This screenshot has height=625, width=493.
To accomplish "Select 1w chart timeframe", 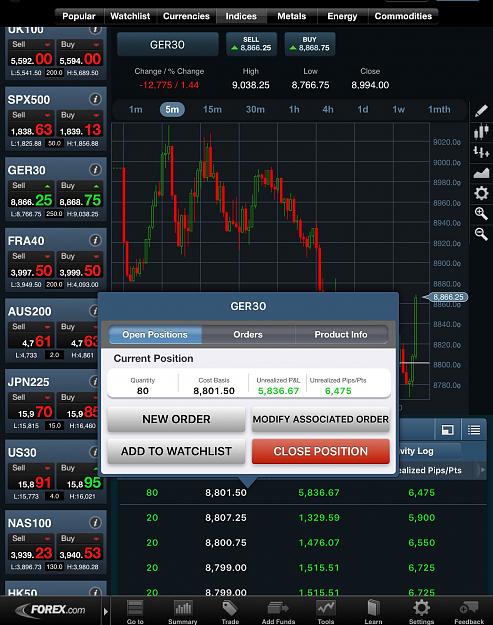I will (x=399, y=110).
